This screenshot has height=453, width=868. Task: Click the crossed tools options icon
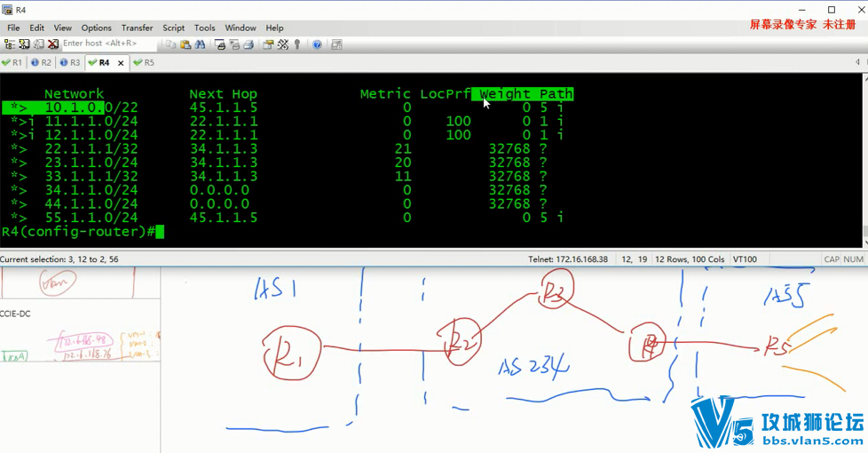(x=283, y=44)
